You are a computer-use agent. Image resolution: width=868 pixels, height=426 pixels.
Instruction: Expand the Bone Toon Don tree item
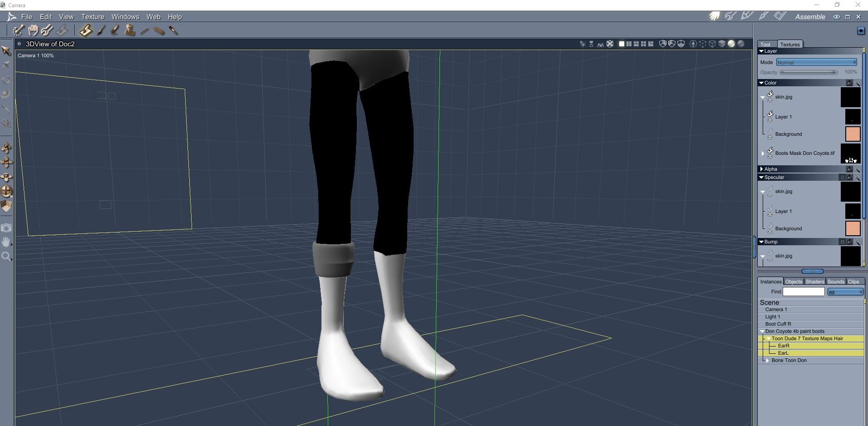pyautogui.click(x=768, y=361)
